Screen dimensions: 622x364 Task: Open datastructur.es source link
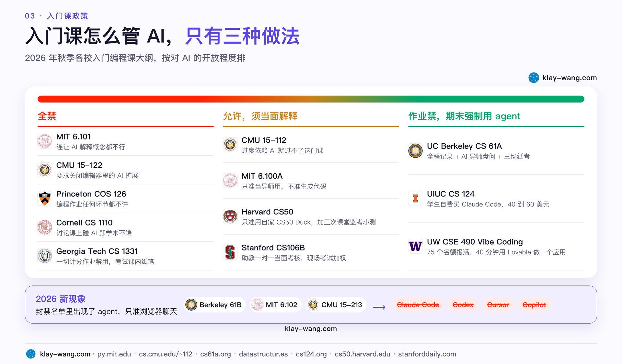pos(263,354)
